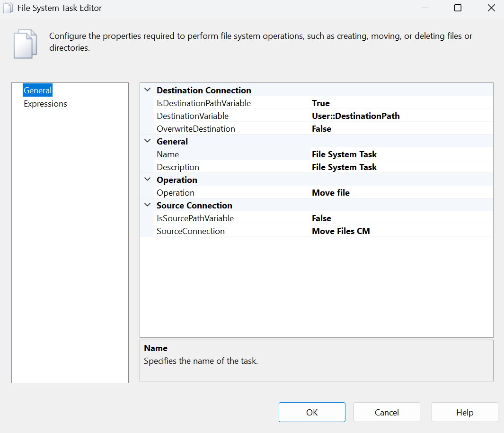This screenshot has width=504, height=433.
Task: Click the OK button
Action: click(312, 412)
